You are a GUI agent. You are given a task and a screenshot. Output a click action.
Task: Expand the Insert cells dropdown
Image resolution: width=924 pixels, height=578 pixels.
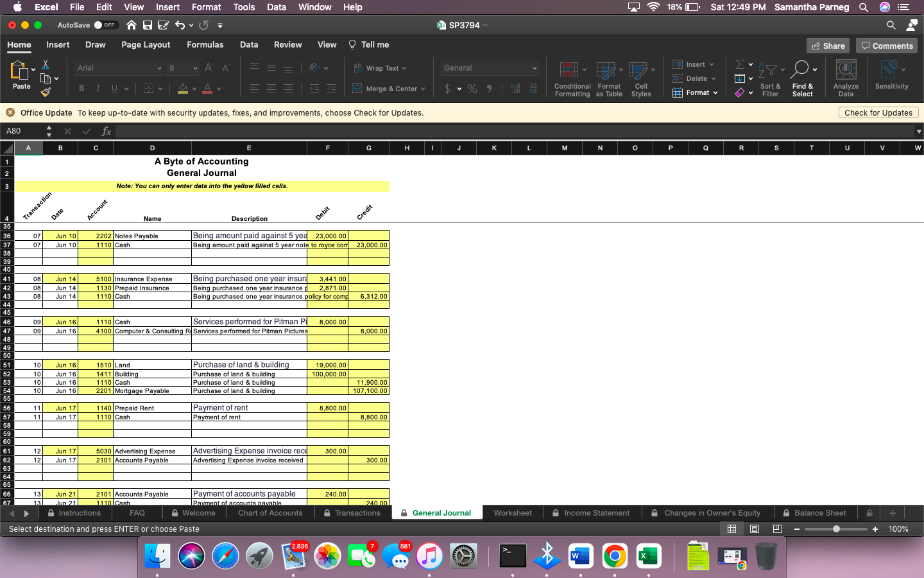click(711, 65)
